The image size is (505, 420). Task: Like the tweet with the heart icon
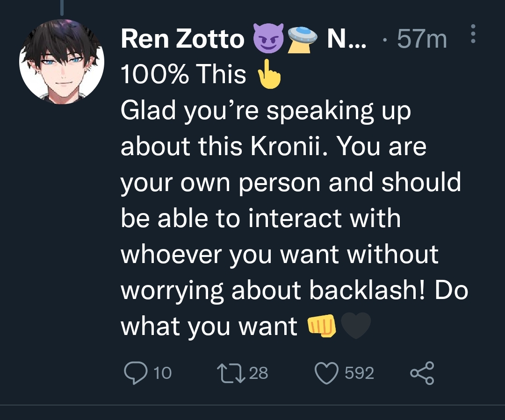click(327, 373)
